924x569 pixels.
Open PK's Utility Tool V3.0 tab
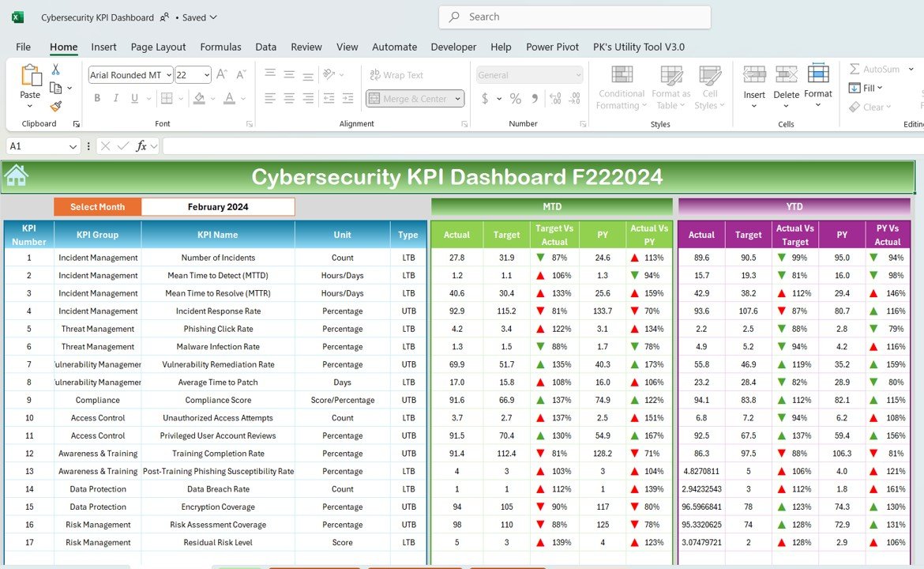tap(639, 47)
